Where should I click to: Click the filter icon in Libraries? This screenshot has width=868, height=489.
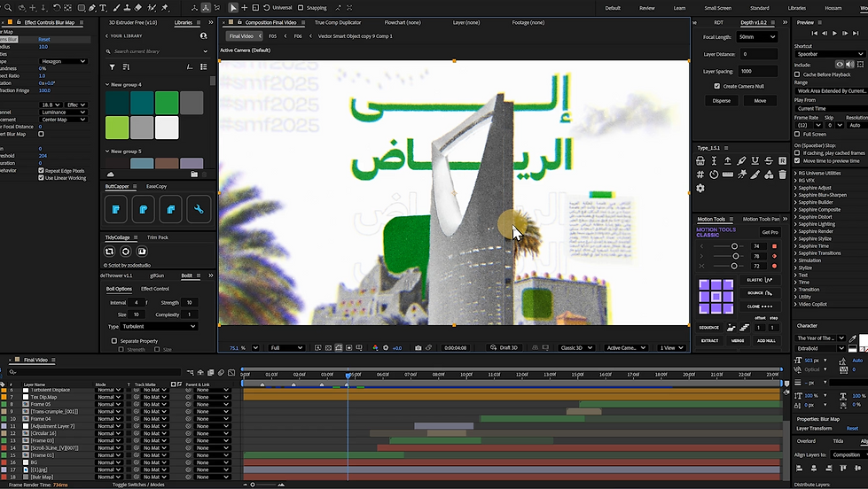(113, 67)
